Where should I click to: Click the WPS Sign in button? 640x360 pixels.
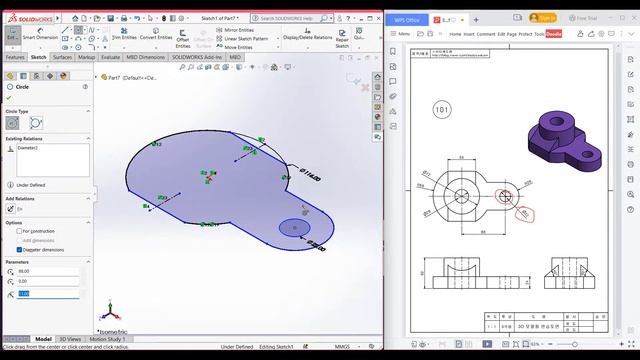[542, 18]
